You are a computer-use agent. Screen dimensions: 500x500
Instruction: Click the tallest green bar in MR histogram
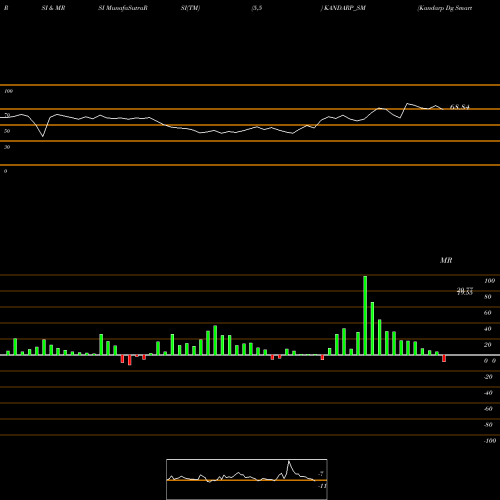[x=365, y=315]
